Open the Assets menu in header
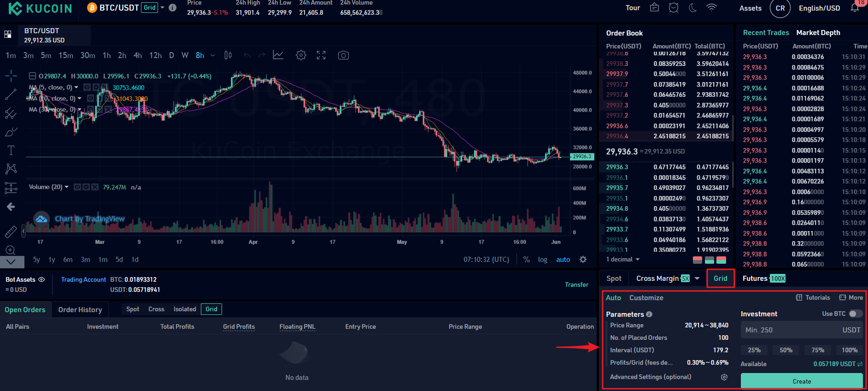 [751, 8]
